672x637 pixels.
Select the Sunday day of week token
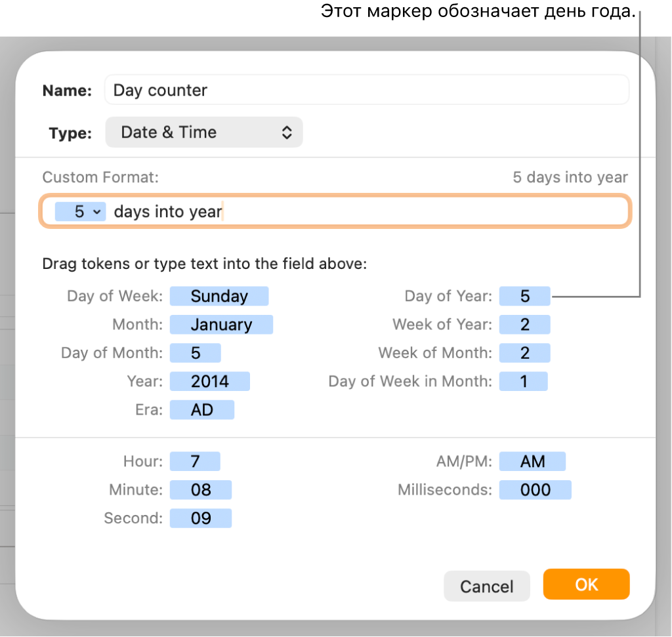tap(219, 296)
